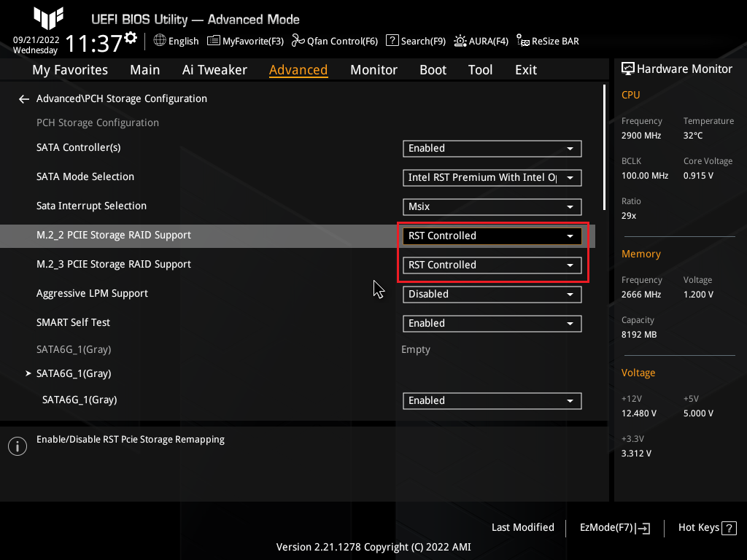747x560 pixels.
Task: Select the M.2_2 PCIE Storage RAID Support row label
Action: [113, 236]
